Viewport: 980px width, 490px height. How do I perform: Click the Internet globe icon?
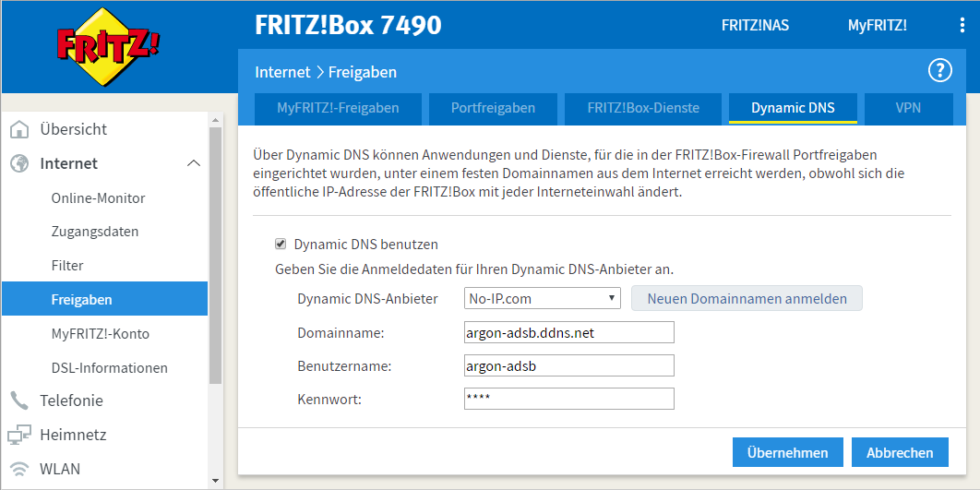click(x=20, y=163)
